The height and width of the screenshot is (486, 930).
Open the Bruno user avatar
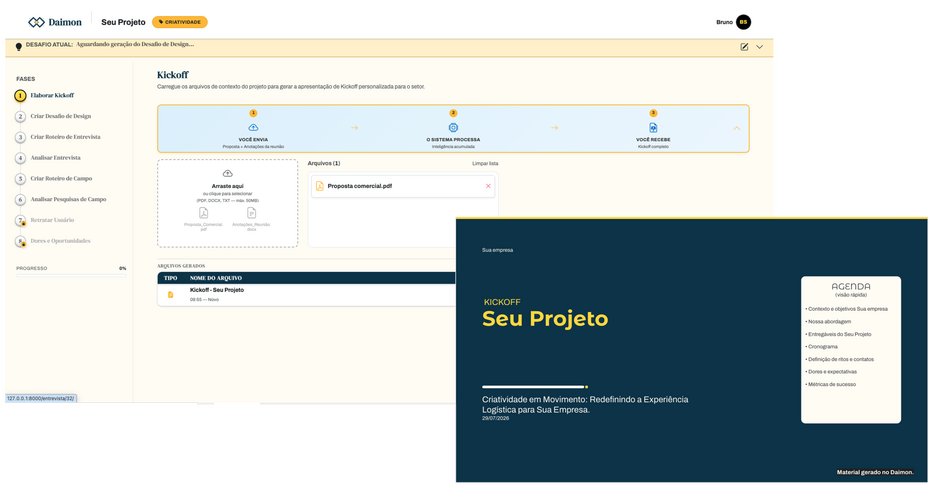pyautogui.click(x=743, y=22)
